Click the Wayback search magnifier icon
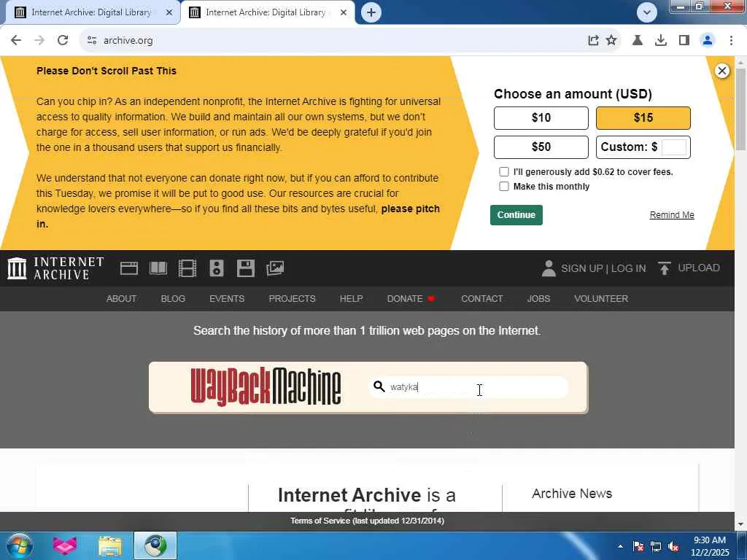This screenshot has height=560, width=747. (379, 386)
